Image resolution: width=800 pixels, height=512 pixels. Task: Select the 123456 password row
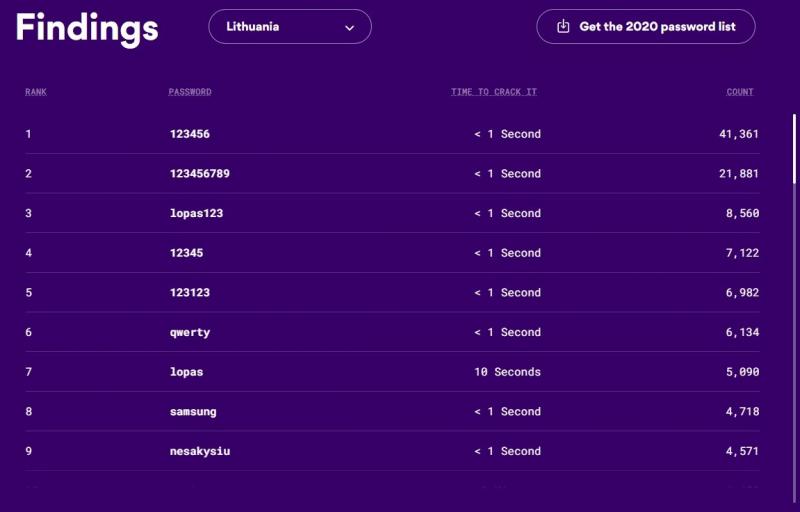[x=392, y=134]
